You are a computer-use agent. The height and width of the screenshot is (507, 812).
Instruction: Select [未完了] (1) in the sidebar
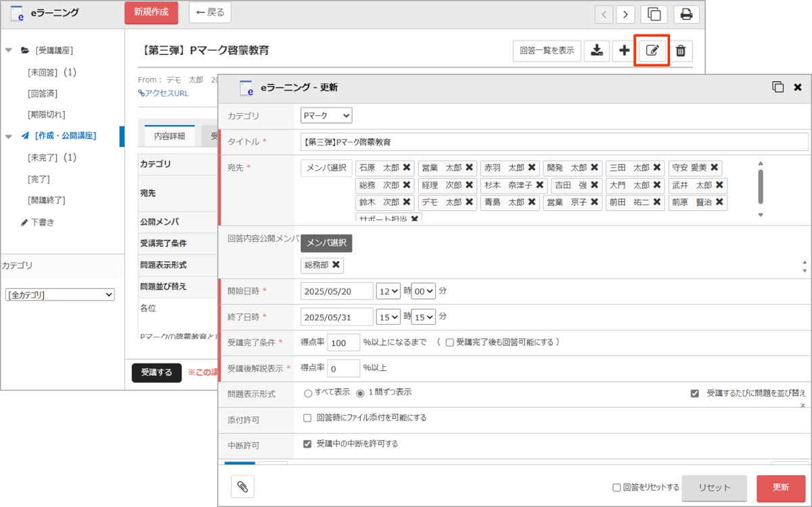tap(51, 158)
